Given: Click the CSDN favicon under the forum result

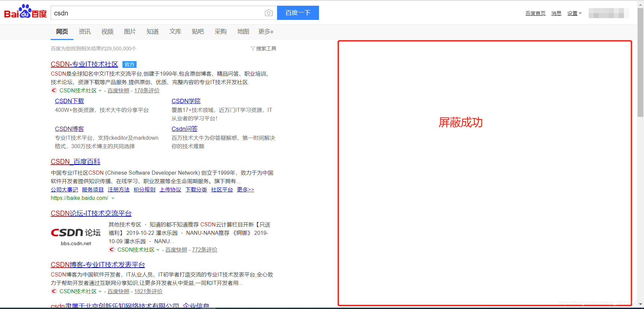Looking at the screenshot, I should point(112,250).
